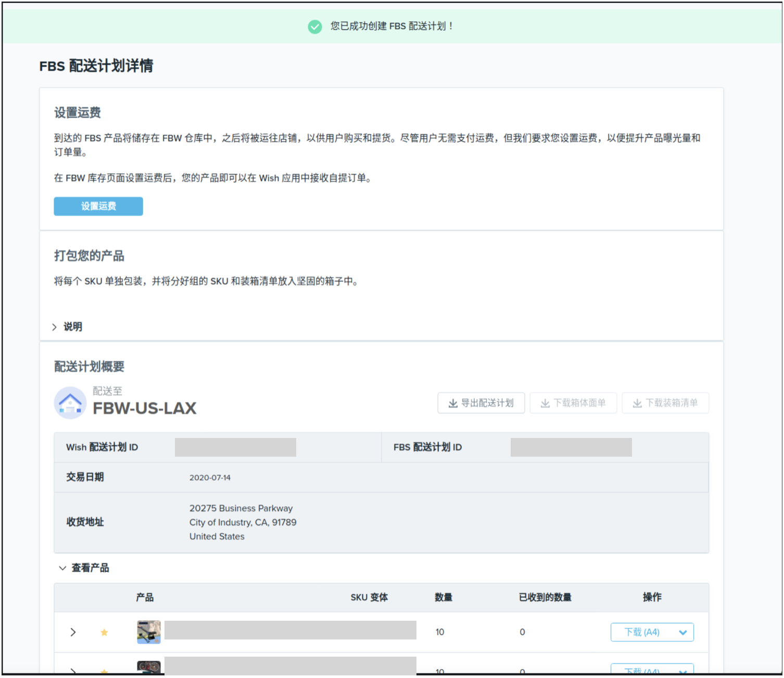Click the green success checkmark icon
The width and height of the screenshot is (784, 678).
[315, 27]
